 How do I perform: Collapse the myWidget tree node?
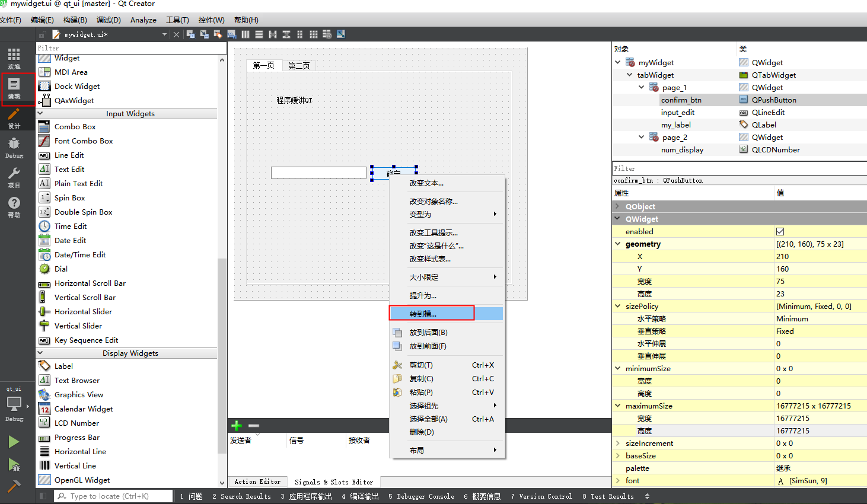point(618,62)
